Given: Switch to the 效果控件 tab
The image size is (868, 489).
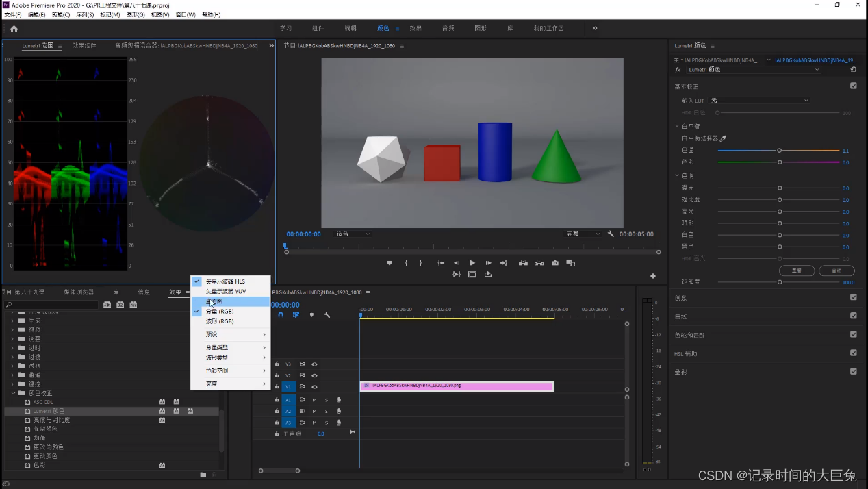Looking at the screenshot, I should point(84,46).
